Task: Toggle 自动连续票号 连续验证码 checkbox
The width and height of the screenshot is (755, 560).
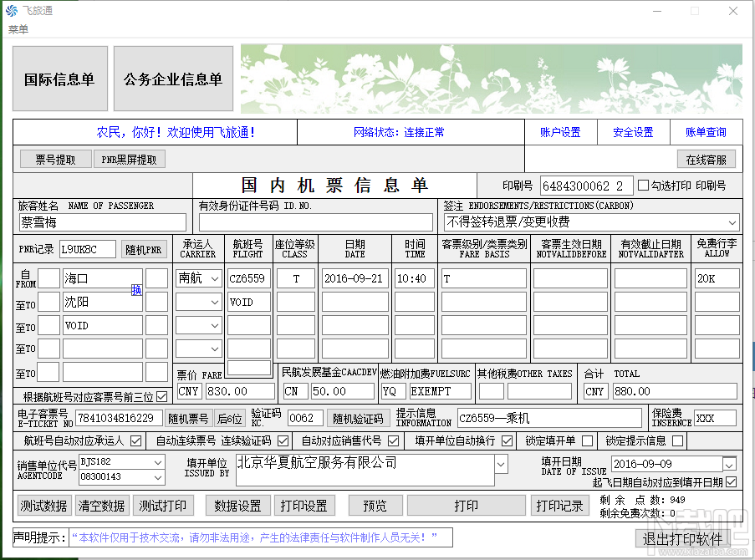Action: point(283,440)
